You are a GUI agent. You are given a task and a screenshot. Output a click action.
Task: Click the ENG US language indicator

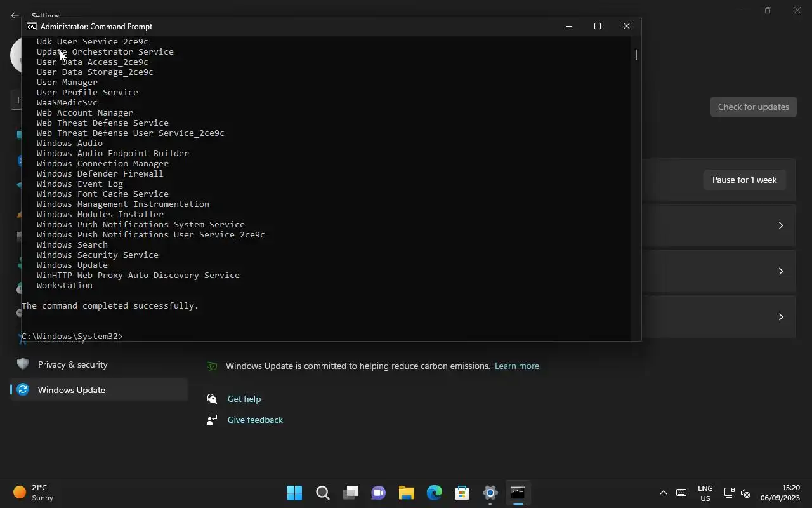(705, 493)
